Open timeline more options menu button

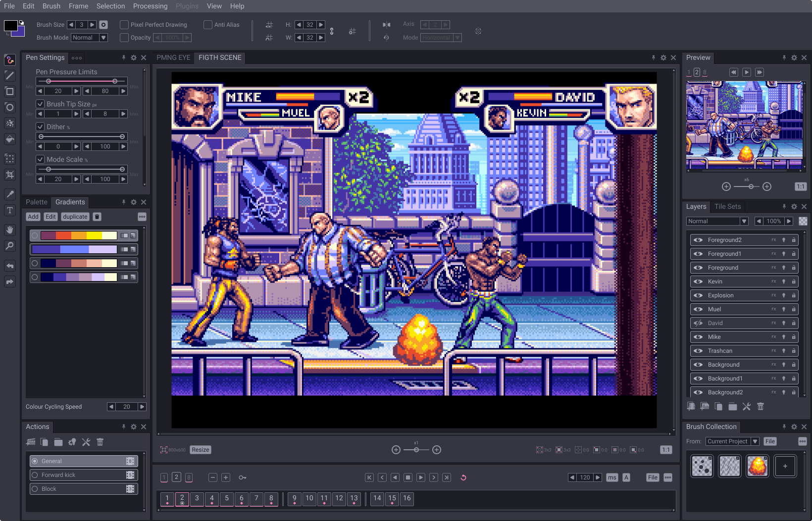(x=668, y=477)
